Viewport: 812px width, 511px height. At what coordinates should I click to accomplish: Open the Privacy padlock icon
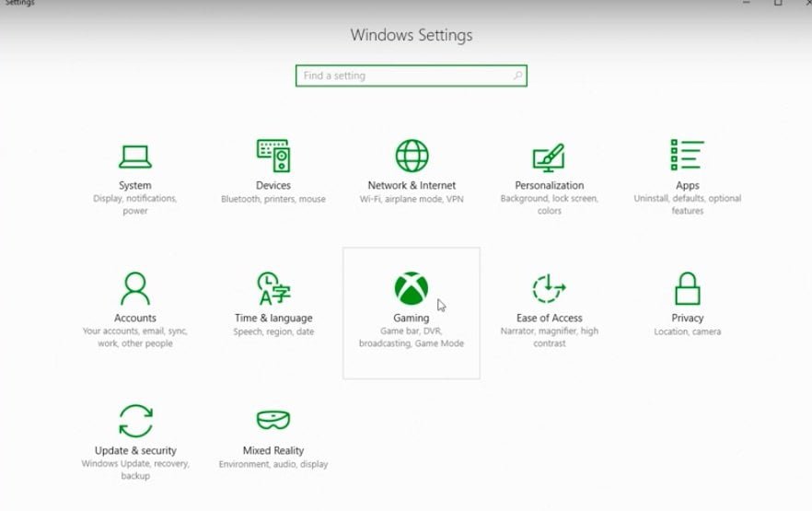click(687, 288)
